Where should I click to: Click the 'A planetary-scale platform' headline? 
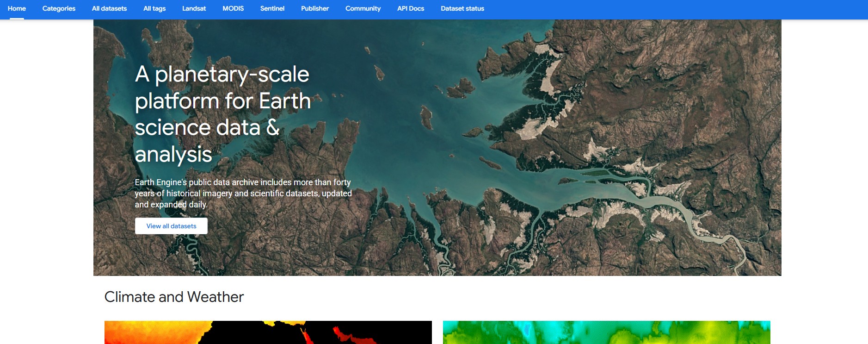[222, 114]
